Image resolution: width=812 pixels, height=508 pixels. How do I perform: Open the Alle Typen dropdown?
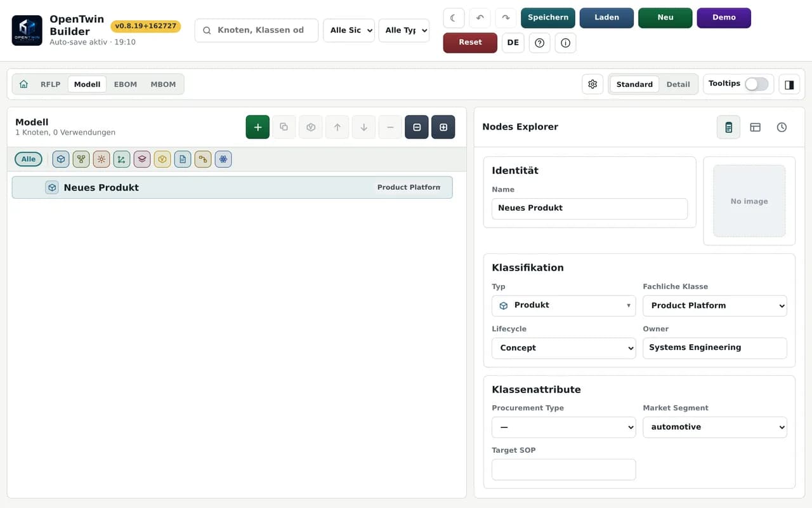(404, 30)
